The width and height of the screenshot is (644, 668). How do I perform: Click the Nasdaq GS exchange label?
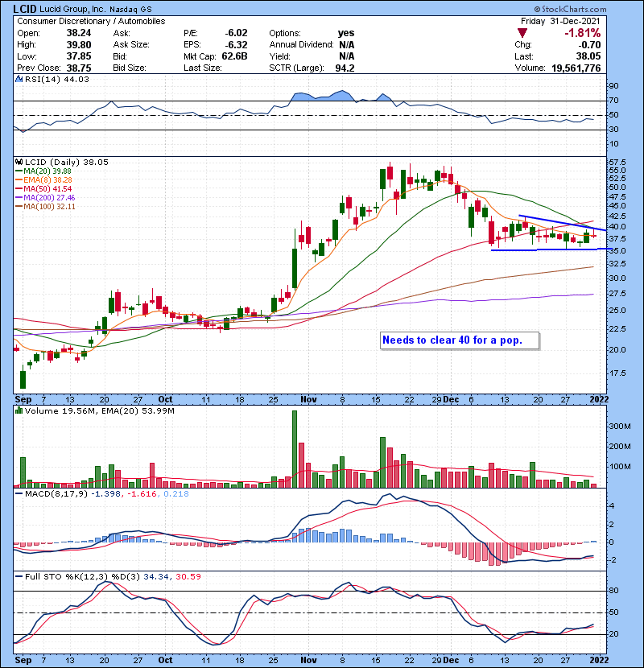(x=130, y=10)
